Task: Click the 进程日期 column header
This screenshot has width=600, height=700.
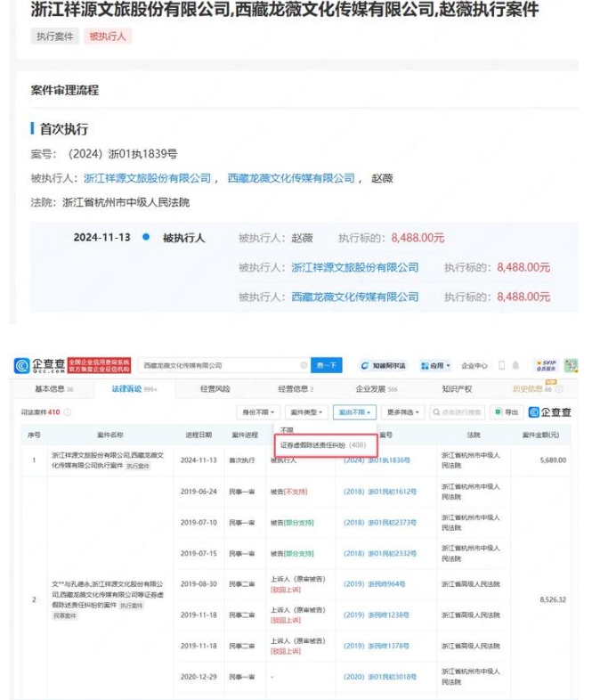Action: coord(199,435)
